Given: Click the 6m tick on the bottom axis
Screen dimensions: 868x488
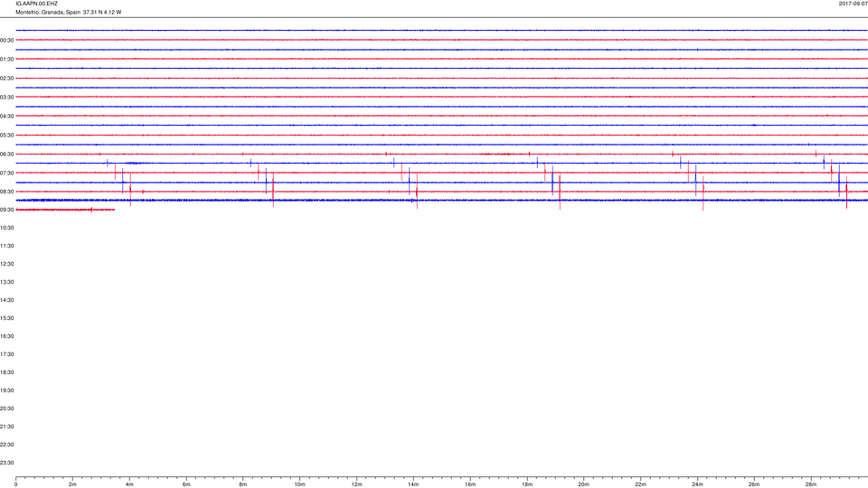Looking at the screenshot, I should click(x=186, y=484).
